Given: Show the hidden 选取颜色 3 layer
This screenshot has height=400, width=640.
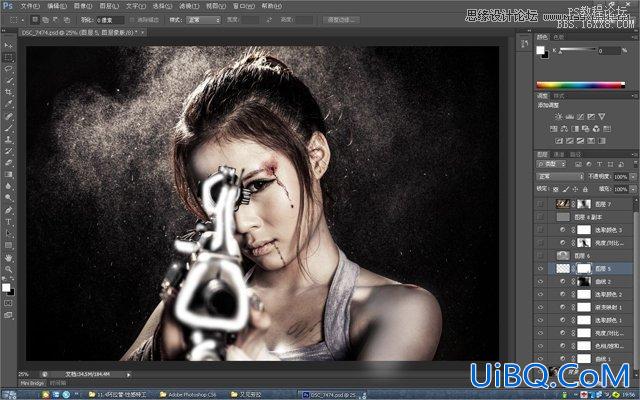Looking at the screenshot, I should tap(540, 230).
